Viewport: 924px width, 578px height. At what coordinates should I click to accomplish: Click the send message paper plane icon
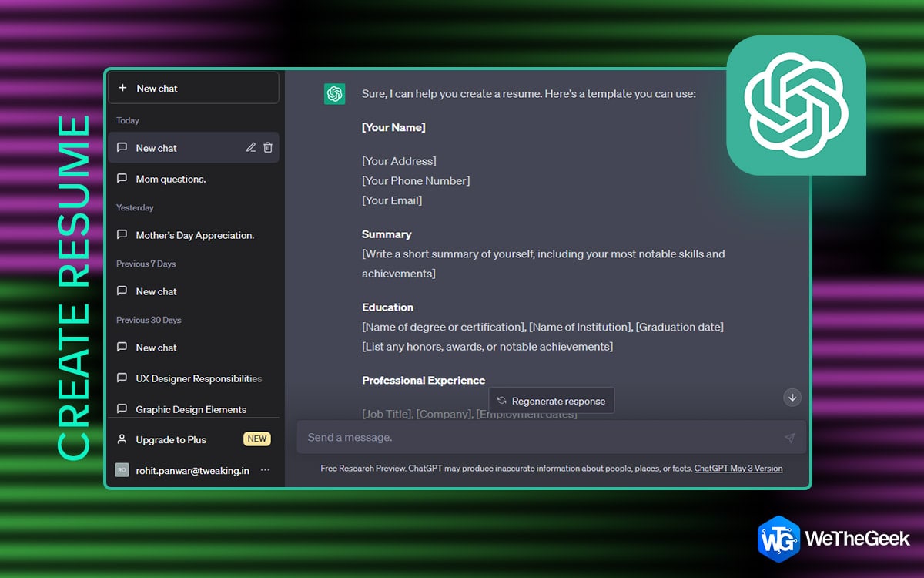789,438
